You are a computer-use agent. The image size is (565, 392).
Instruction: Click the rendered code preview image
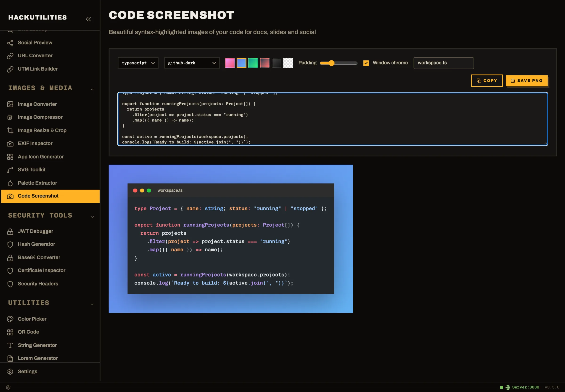tap(231, 238)
